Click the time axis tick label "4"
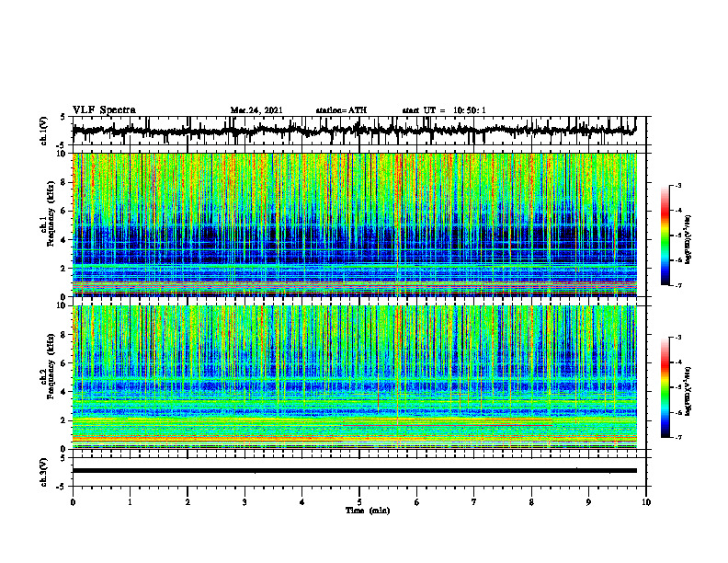Image resolution: width=728 pixels, height=563 pixels. pyautogui.click(x=302, y=502)
